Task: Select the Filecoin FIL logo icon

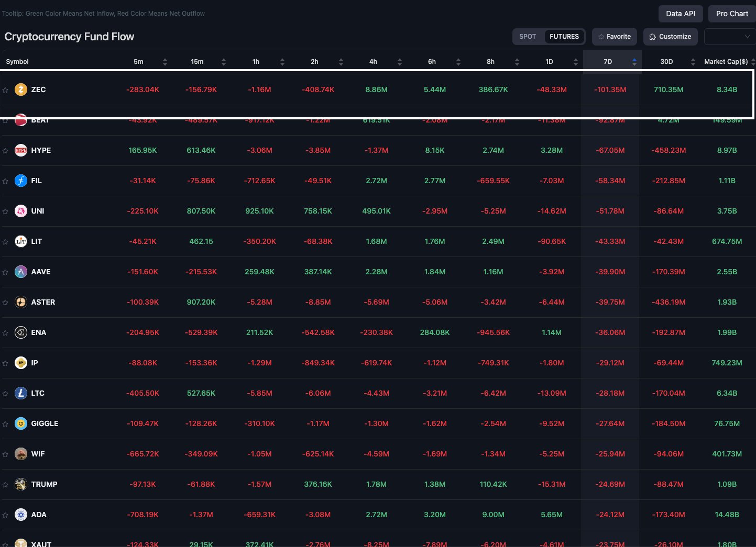Action: click(x=20, y=181)
